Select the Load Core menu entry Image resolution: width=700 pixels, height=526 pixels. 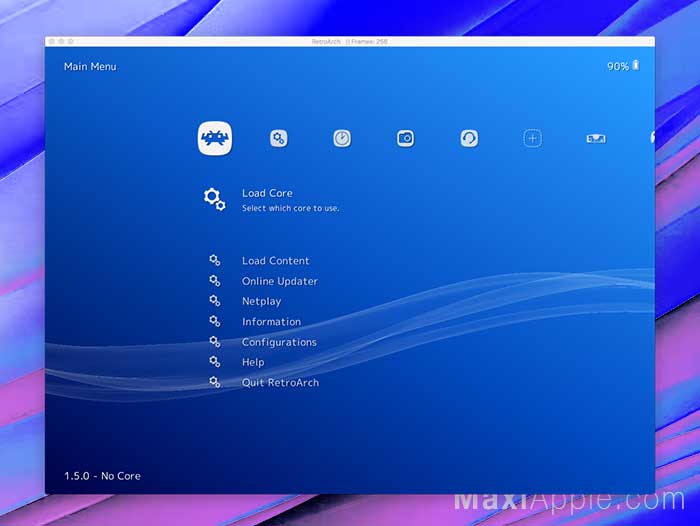click(267, 193)
